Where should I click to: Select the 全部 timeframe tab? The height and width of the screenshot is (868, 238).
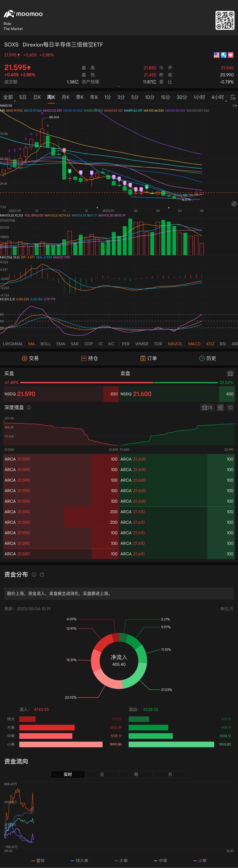(8, 97)
